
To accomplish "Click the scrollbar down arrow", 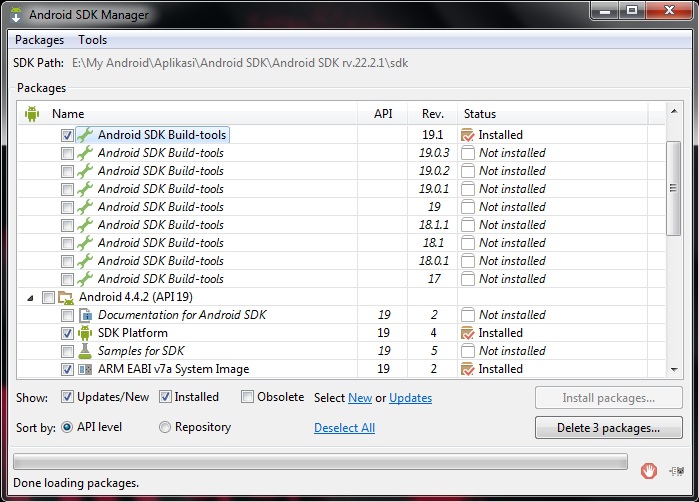I will [674, 370].
